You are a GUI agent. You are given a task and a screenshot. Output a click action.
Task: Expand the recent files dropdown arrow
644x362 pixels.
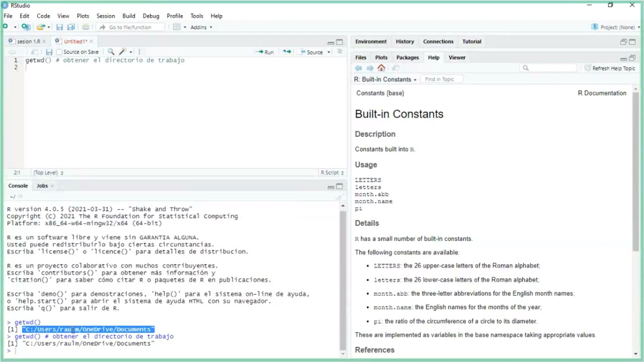click(x=49, y=27)
